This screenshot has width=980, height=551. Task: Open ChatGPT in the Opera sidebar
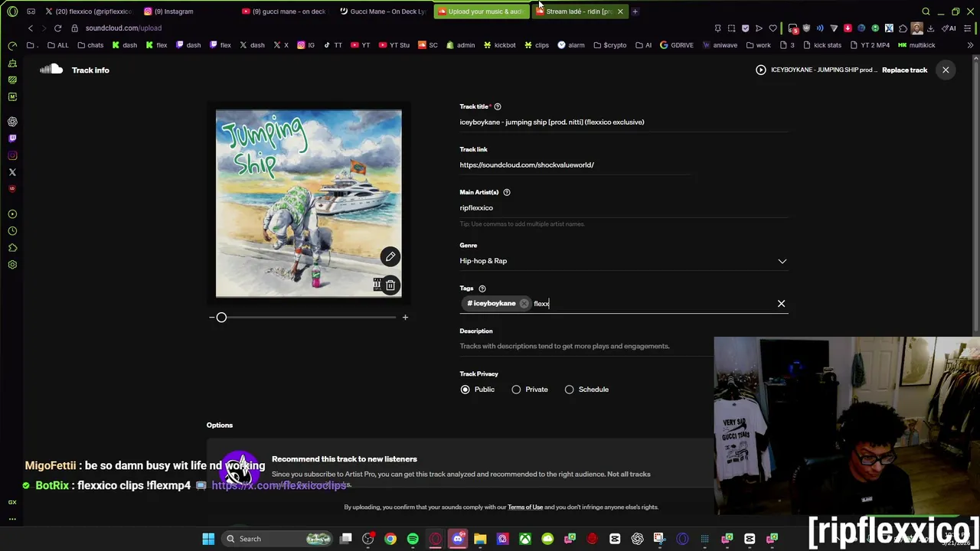click(x=12, y=122)
